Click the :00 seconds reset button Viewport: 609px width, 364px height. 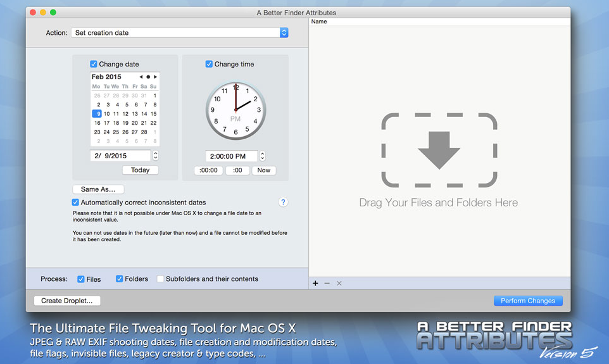pos(237,170)
